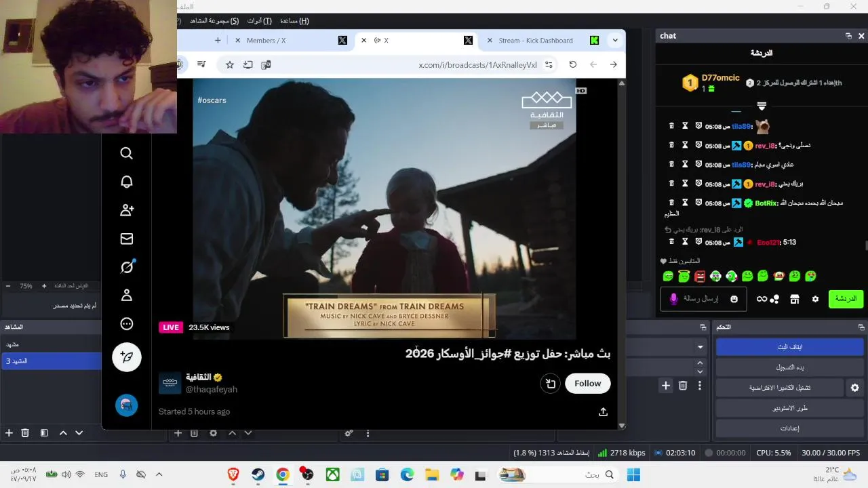Open the Help (H) menu
This screenshot has width=868, height=488.
[295, 21]
